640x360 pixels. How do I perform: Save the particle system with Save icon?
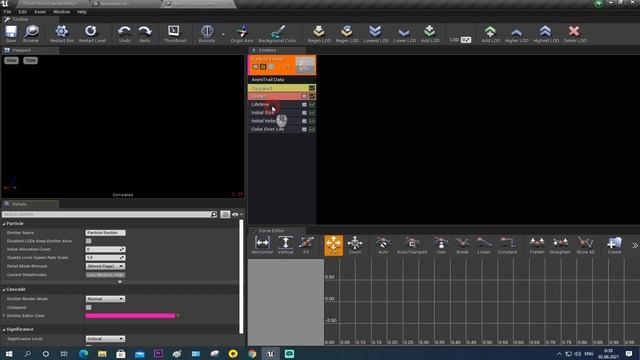[x=11, y=33]
